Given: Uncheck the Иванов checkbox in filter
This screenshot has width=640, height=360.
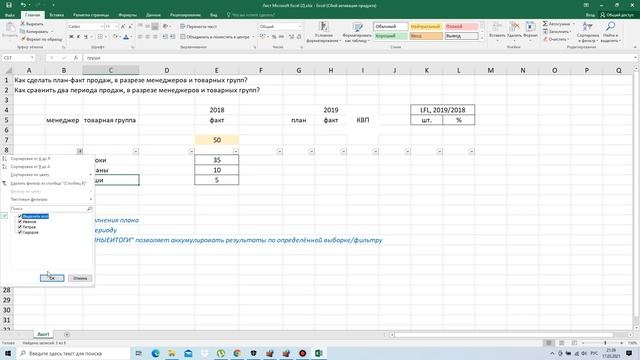Looking at the screenshot, I should [x=20, y=222].
